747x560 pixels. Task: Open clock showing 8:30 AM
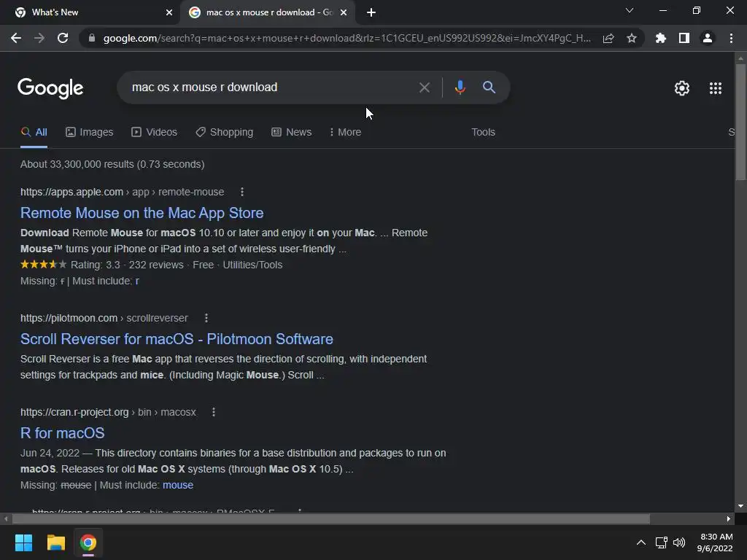click(x=715, y=542)
